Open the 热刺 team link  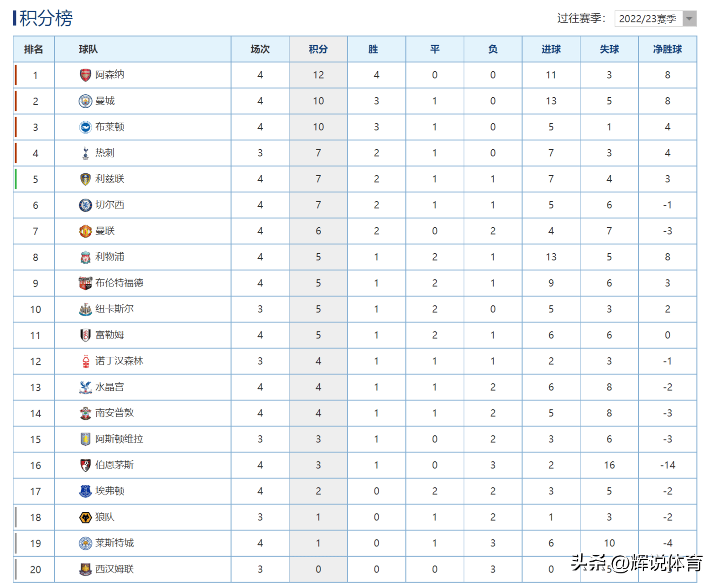coord(105,153)
